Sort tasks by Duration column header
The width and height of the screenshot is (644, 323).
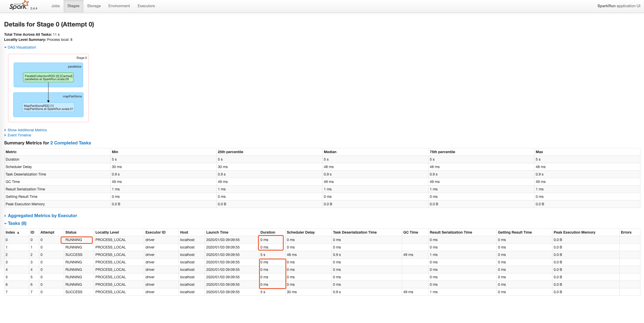pos(268,232)
